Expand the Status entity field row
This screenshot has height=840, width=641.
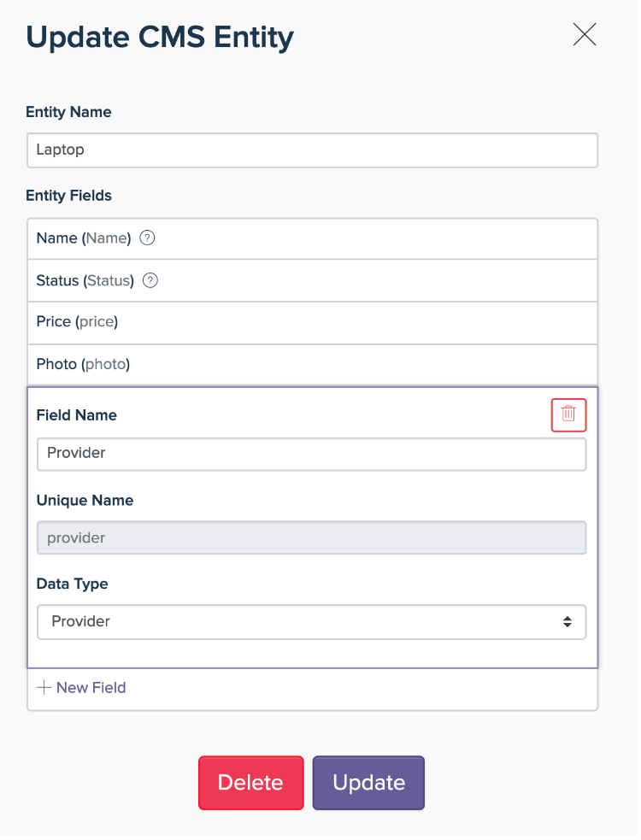tap(312, 280)
